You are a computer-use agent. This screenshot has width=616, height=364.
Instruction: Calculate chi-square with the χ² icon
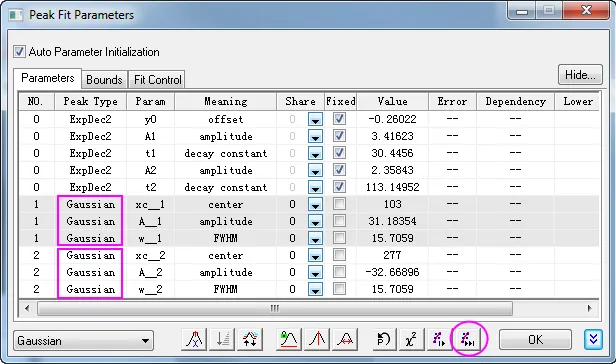pyautogui.click(x=411, y=339)
